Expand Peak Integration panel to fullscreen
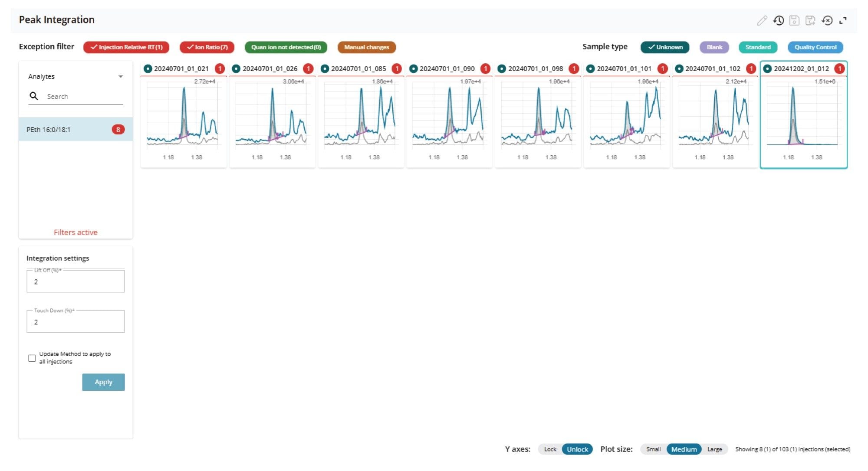The height and width of the screenshot is (471, 868). click(x=843, y=20)
